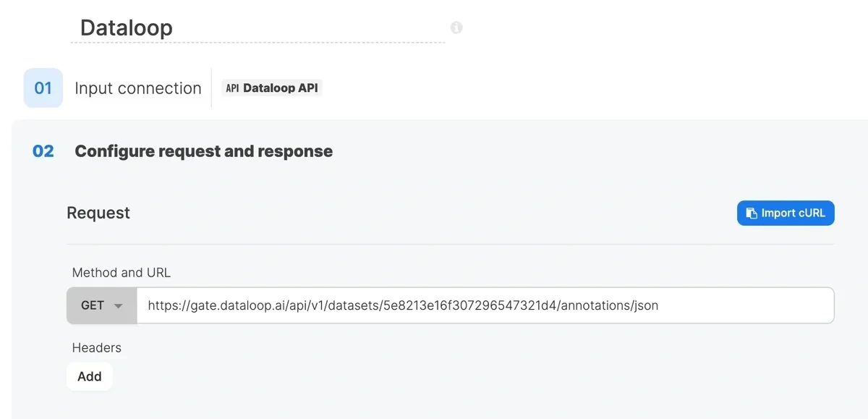This screenshot has height=419, width=868.
Task: Expand the HTTP method selector chevron
Action: point(119,305)
